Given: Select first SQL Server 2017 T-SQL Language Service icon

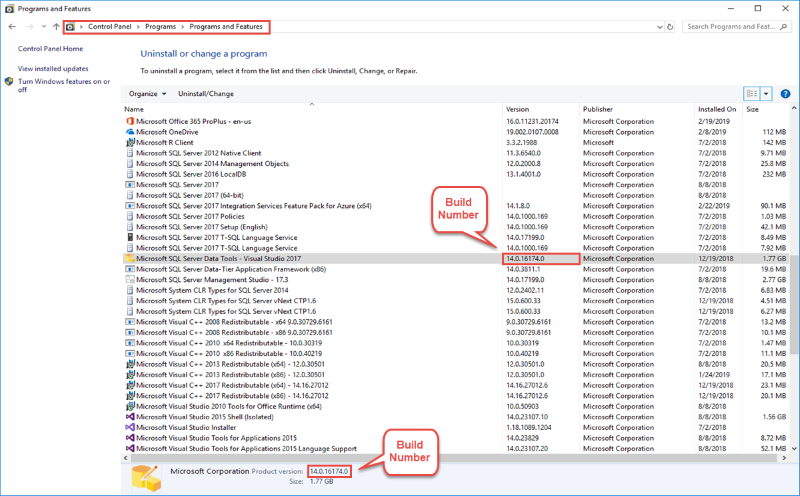Looking at the screenshot, I should click(130, 237).
